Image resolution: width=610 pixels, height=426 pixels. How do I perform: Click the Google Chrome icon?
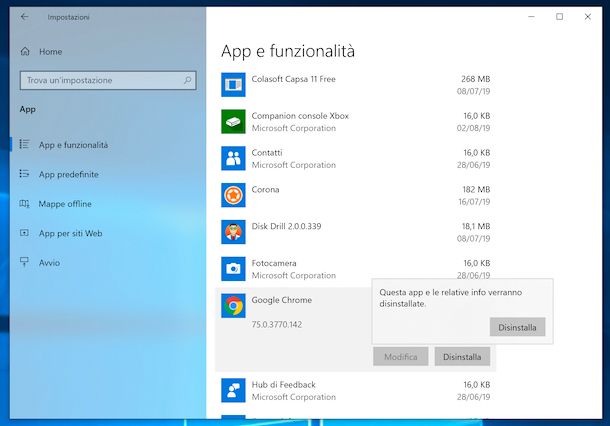(233, 306)
